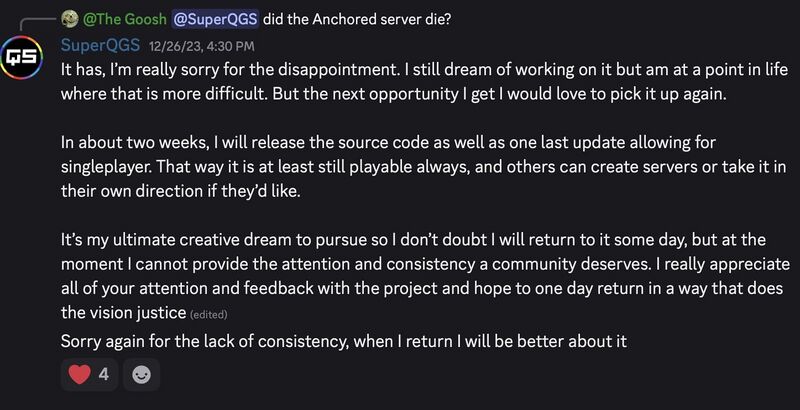Viewport: 800px width, 410px height.
Task: Click the 12/26/23, 4:30 PM timestamp
Action: tap(201, 46)
